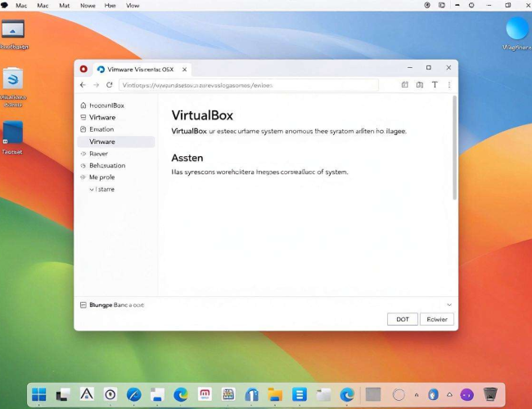Reload the page with refresh icon
532x409 pixels.
(109, 85)
